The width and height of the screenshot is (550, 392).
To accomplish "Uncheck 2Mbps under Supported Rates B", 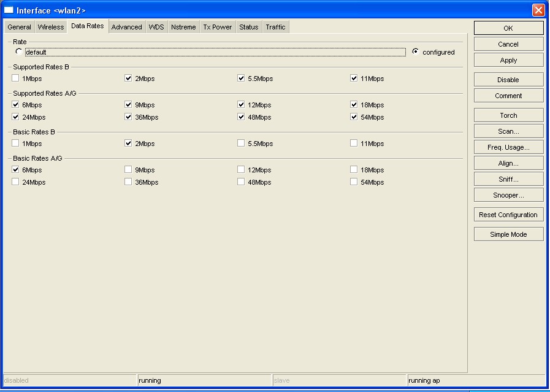I will coord(128,79).
